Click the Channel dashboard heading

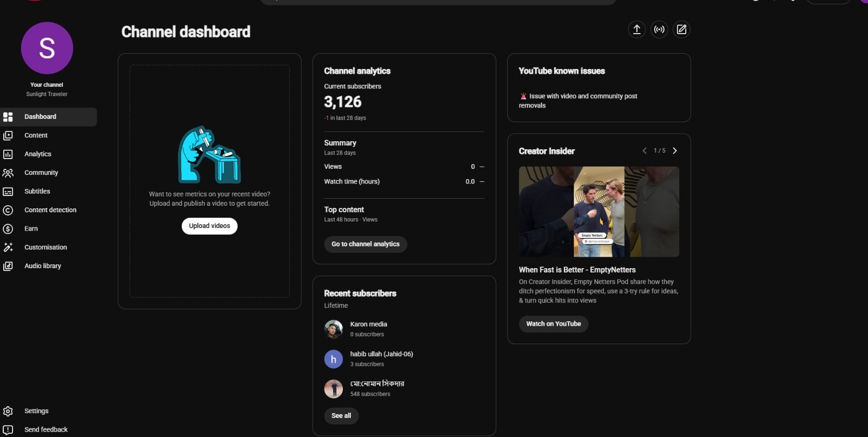tap(186, 32)
